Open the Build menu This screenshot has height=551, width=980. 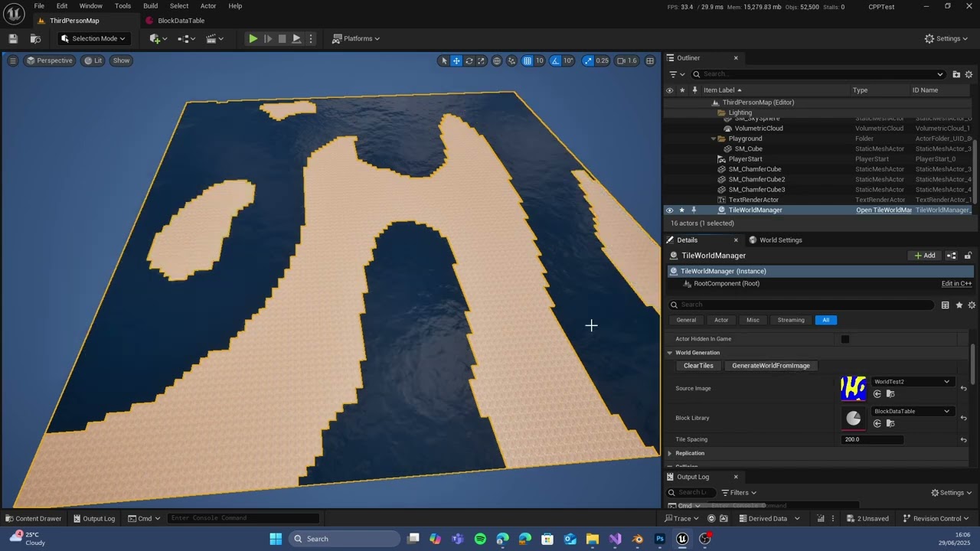tap(151, 6)
